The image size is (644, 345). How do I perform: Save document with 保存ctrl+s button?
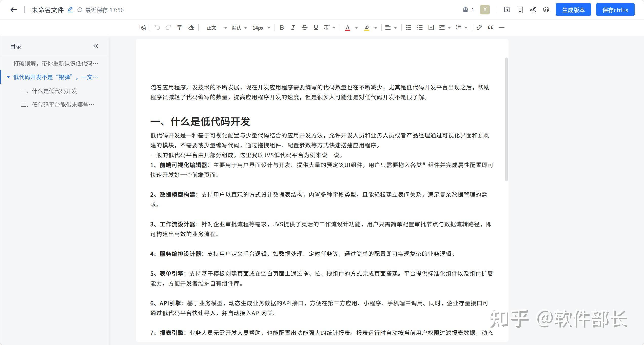pyautogui.click(x=615, y=10)
